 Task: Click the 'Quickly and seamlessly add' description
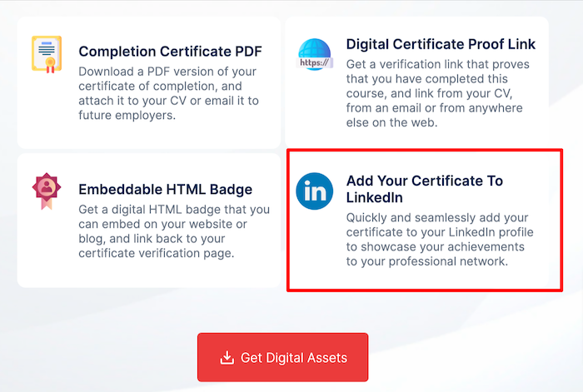click(440, 240)
